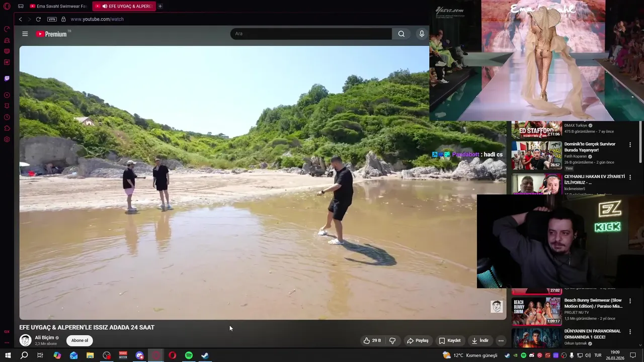Open more actions three-dot menu under video

(501, 340)
